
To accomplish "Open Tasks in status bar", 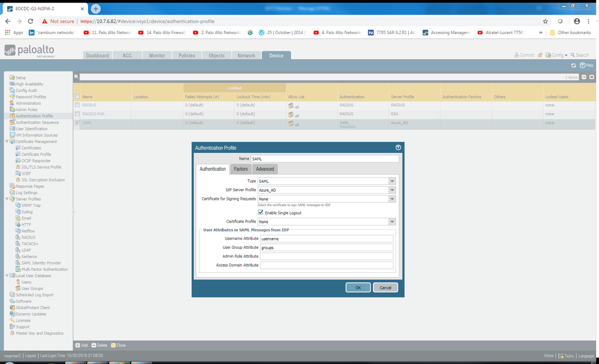I will (566, 356).
